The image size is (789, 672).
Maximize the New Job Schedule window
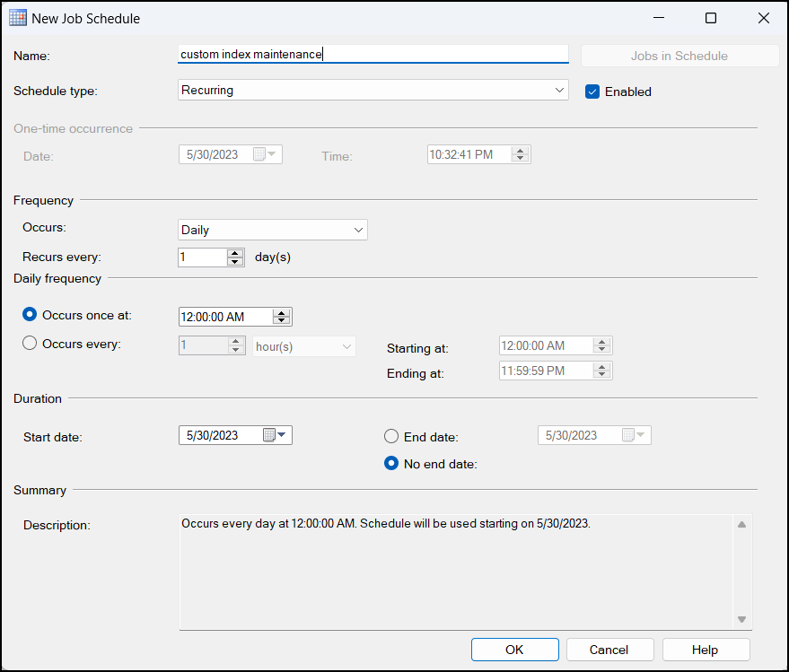click(x=711, y=18)
